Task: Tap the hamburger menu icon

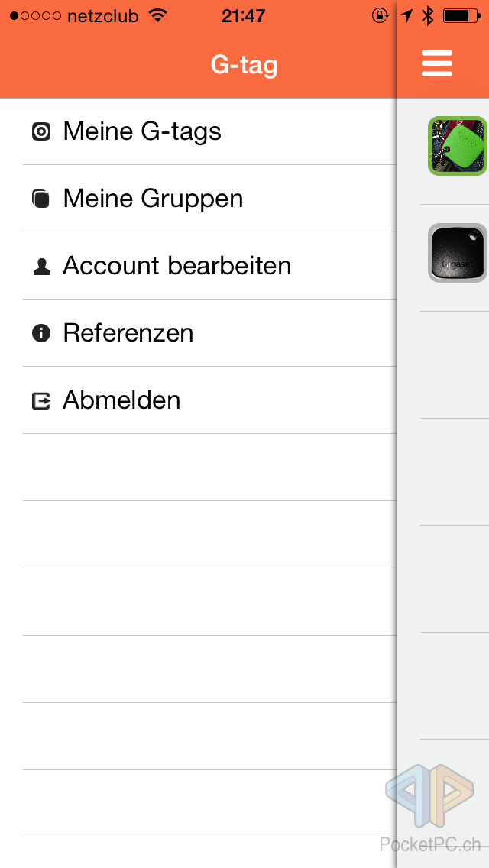Action: click(x=437, y=63)
